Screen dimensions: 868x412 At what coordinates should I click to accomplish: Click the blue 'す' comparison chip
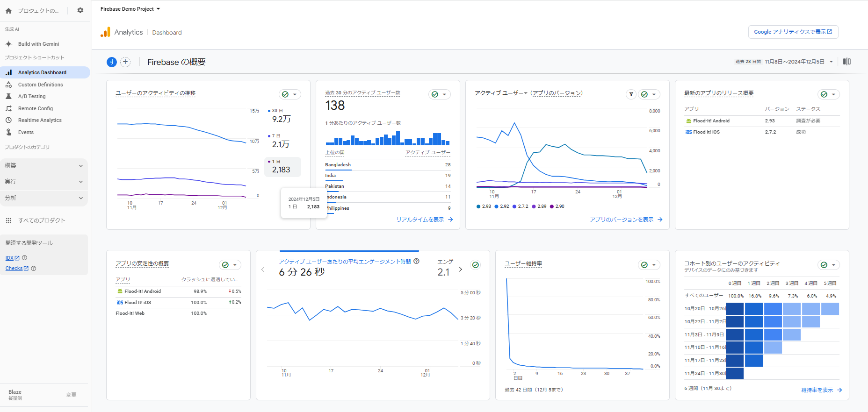(x=112, y=62)
